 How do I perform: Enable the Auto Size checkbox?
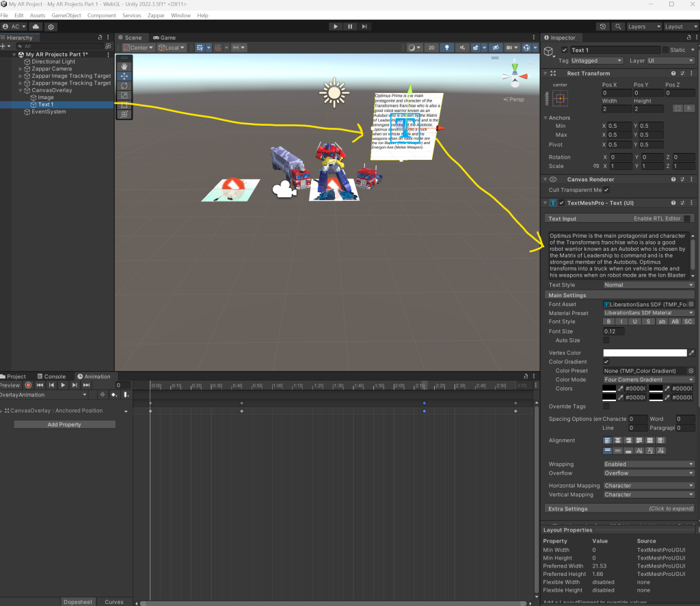coord(606,340)
